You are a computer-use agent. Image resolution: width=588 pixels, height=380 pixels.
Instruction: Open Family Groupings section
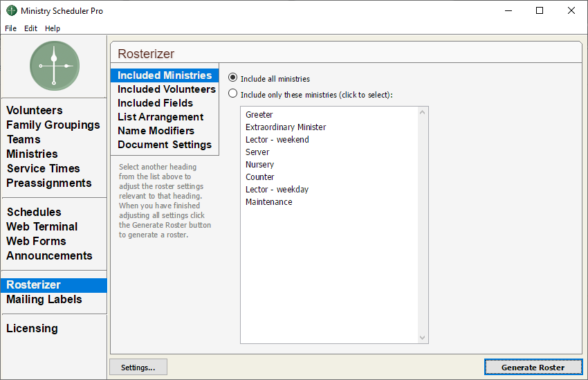coord(53,125)
